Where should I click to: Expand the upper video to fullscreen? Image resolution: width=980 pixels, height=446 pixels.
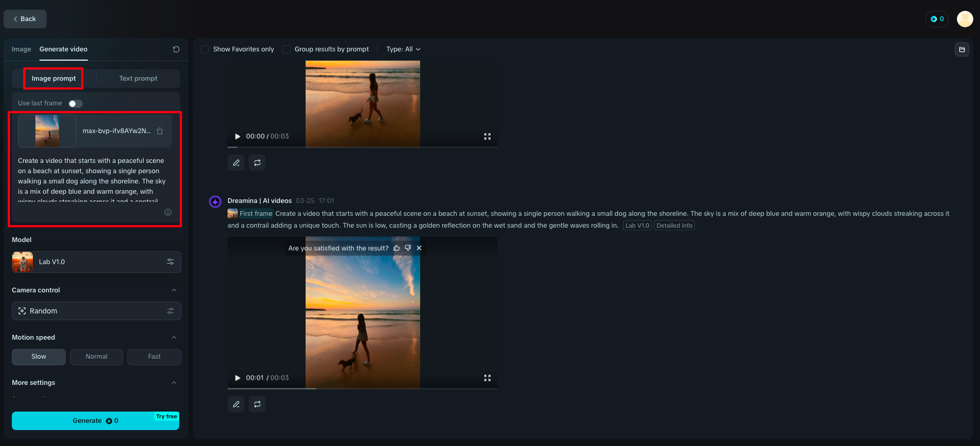click(x=487, y=136)
